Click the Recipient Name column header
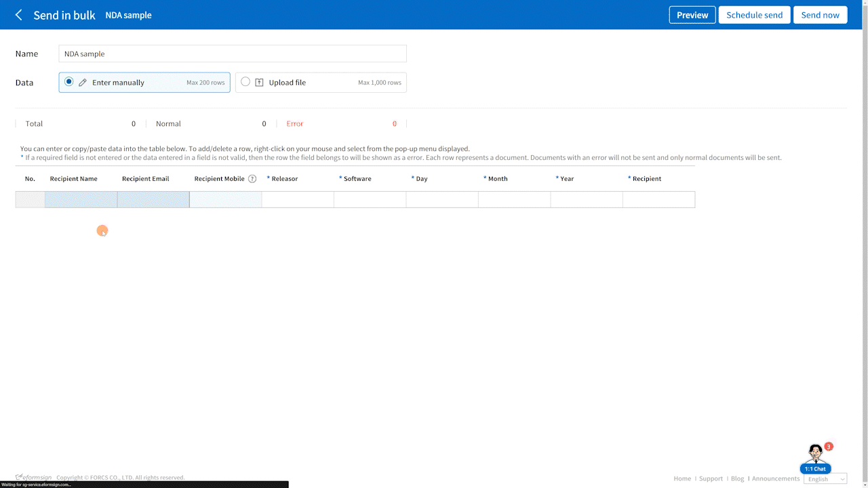868x488 pixels. (73, 179)
